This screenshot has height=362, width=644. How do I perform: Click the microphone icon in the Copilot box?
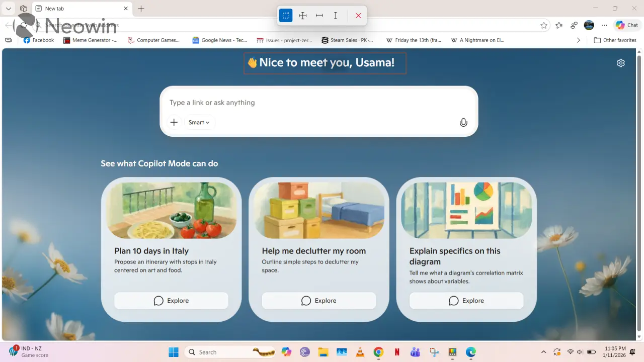click(x=463, y=122)
